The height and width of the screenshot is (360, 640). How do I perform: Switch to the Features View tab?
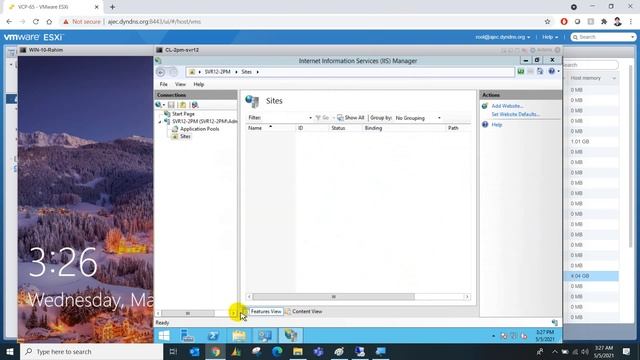click(265, 311)
